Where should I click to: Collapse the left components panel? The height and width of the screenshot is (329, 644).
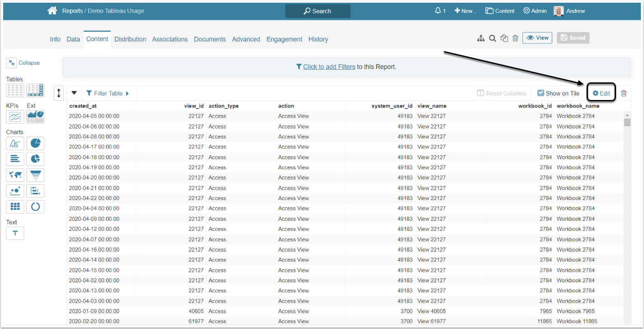click(x=23, y=63)
